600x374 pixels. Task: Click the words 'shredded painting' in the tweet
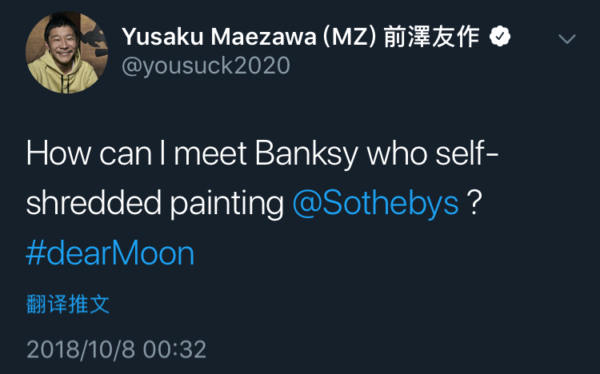click(155, 203)
